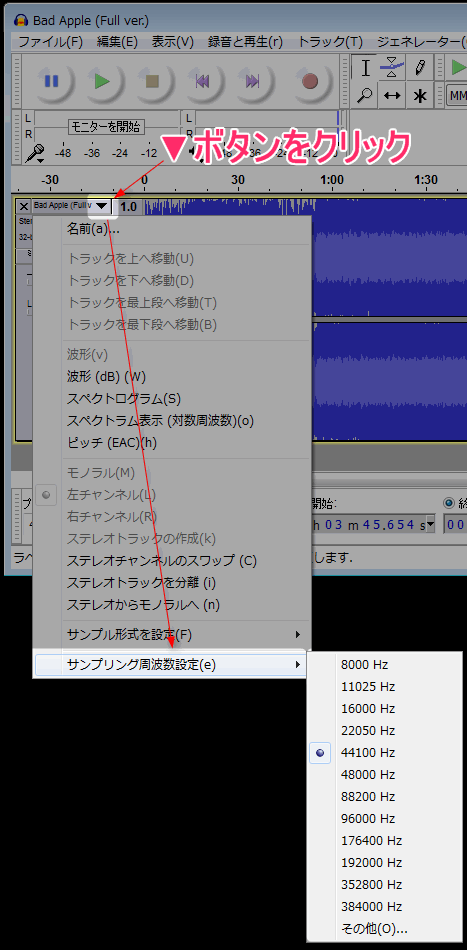The image size is (467, 950).
Task: Select 波形 (dB) (W) view
Action: point(171,376)
